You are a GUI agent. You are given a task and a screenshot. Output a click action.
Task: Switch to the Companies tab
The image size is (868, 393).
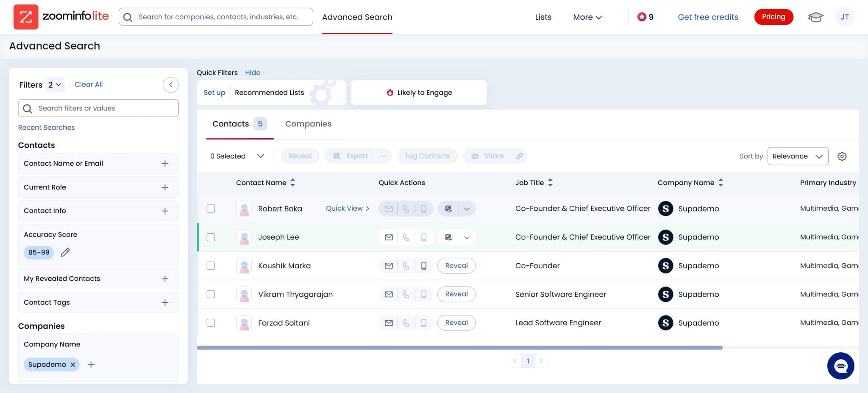click(308, 124)
